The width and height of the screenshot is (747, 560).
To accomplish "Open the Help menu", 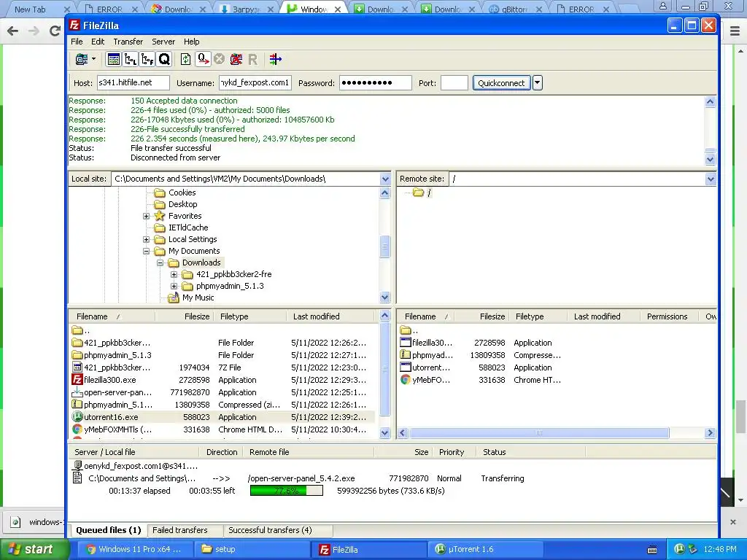I will (x=192, y=42).
